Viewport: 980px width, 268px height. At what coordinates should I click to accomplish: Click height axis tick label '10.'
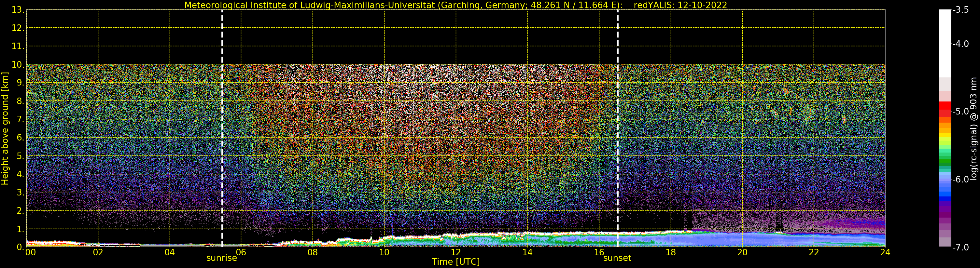click(x=18, y=65)
